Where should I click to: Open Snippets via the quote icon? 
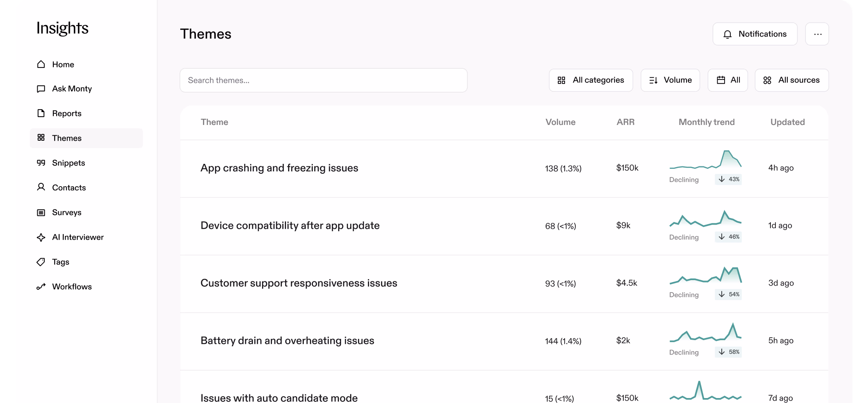pyautogui.click(x=41, y=163)
